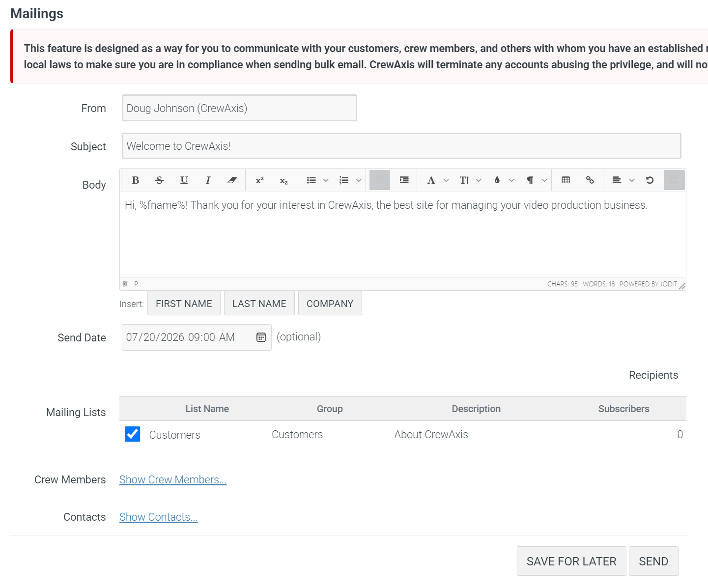Click the Subscribers column header
The width and height of the screenshot is (708, 588).
(x=623, y=409)
